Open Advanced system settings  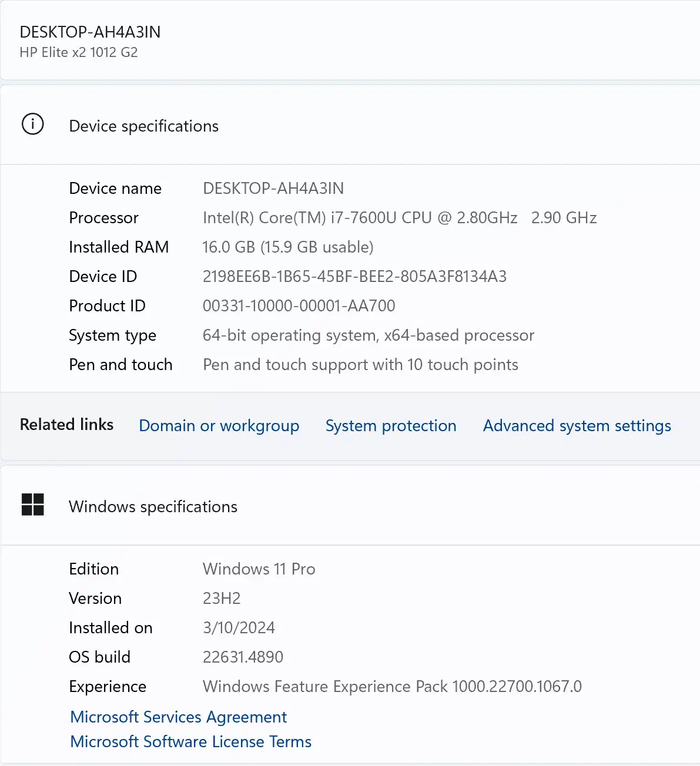click(577, 425)
